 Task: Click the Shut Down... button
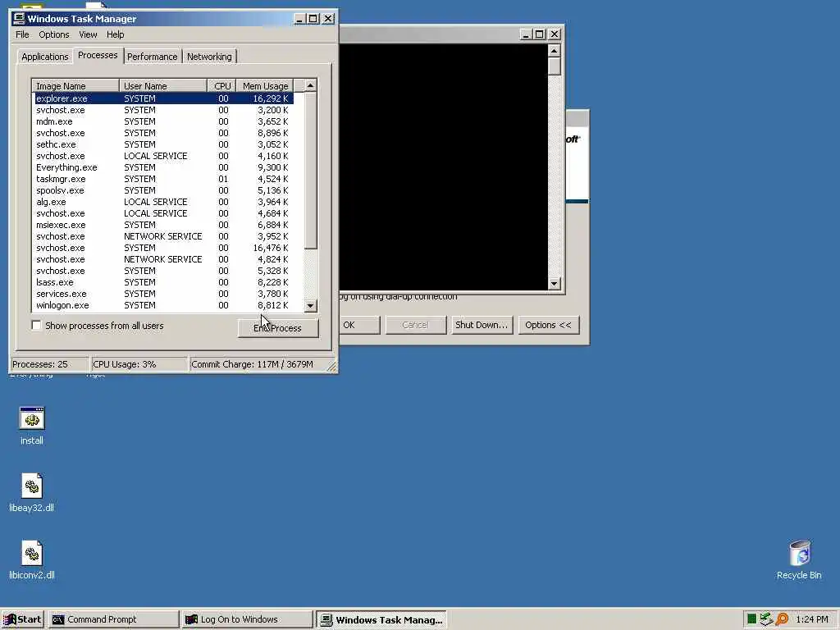tap(482, 325)
